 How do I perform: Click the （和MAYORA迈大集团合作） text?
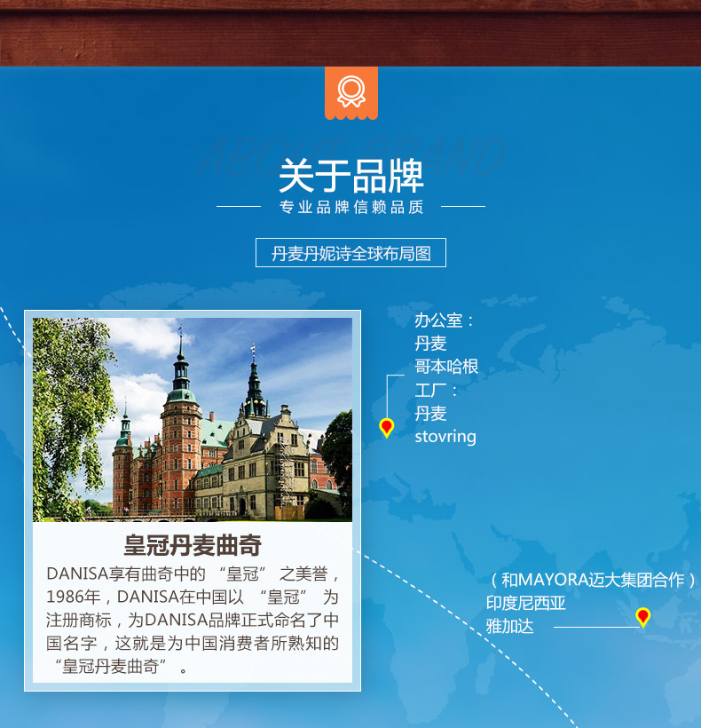(593, 580)
